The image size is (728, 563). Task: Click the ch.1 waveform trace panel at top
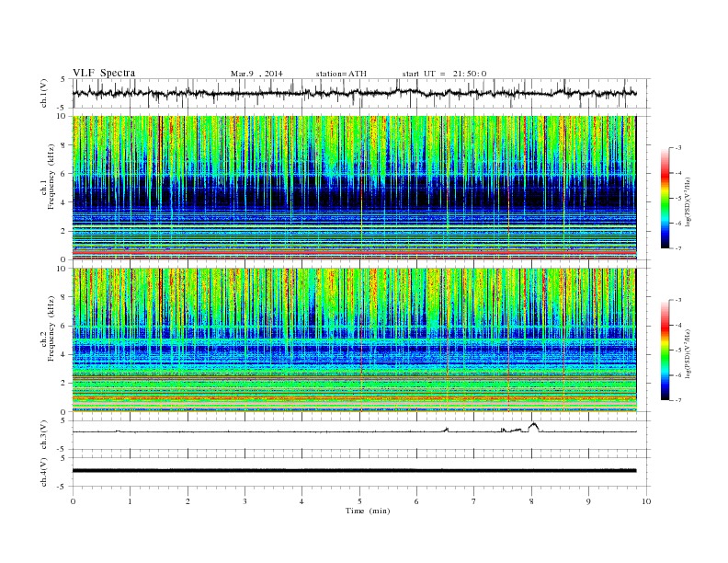tap(361, 93)
